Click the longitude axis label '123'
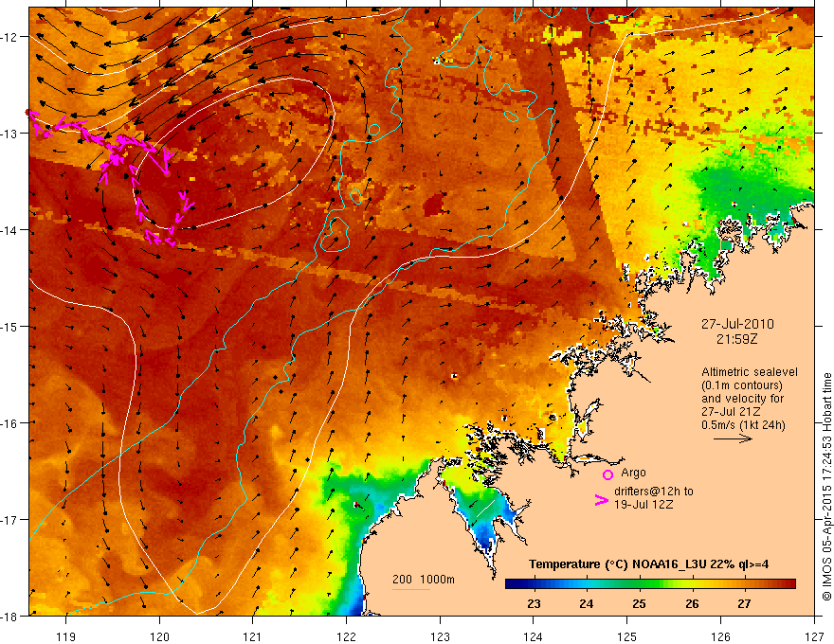This screenshot has width=834, height=644. point(440,636)
